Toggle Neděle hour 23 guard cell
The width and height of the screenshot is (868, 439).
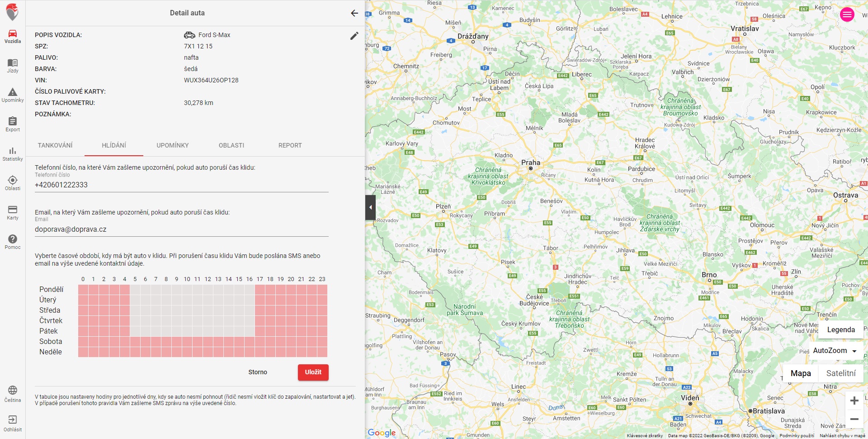[322, 352]
